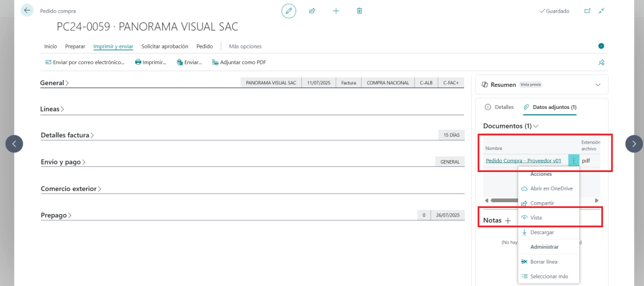Open page in new window icon
The image size is (644, 286).
(x=587, y=11)
